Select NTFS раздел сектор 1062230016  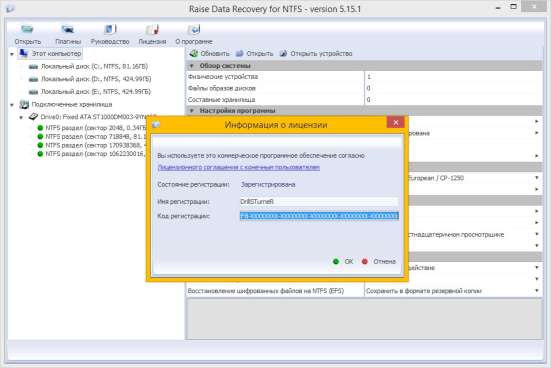(x=96, y=154)
